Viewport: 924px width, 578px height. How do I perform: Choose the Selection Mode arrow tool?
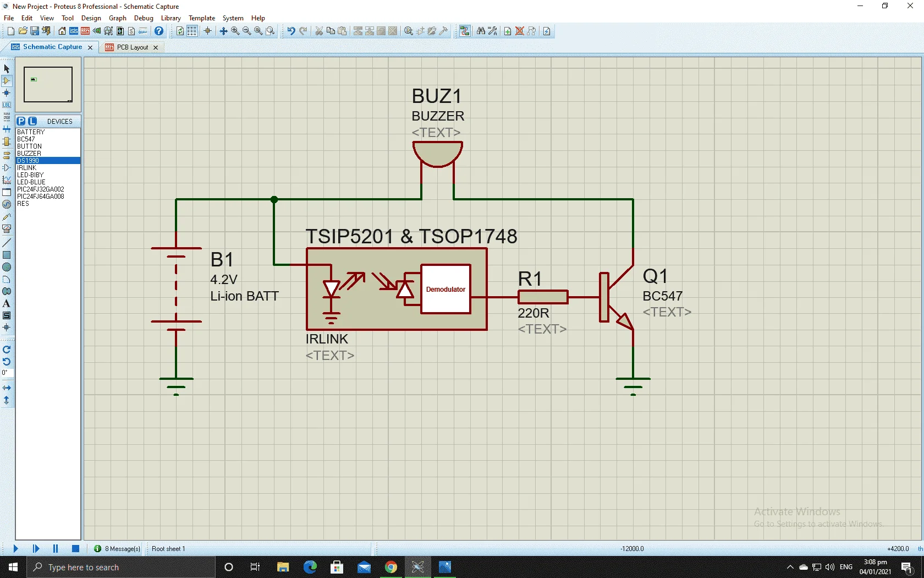[x=7, y=69]
